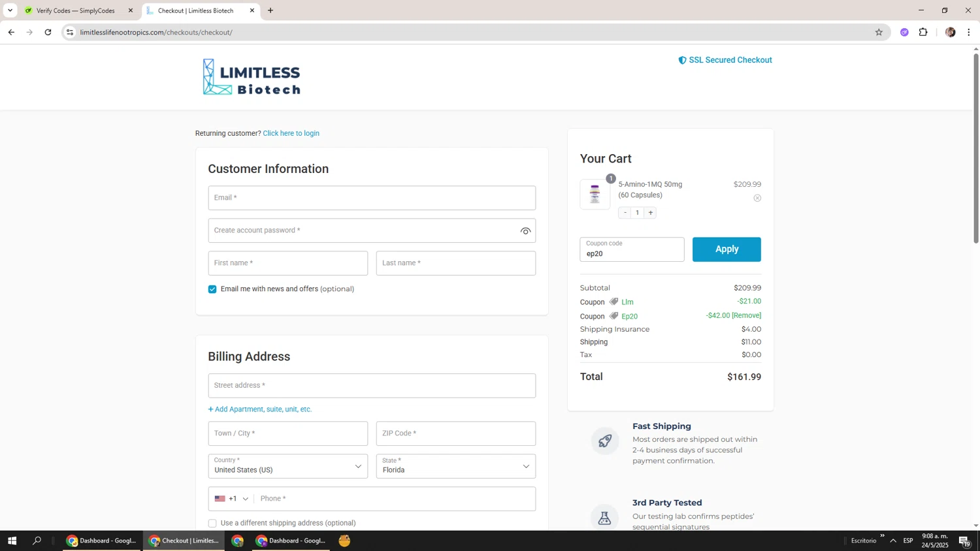Click the taskbar clock and date
980x551 pixels.
click(935, 541)
